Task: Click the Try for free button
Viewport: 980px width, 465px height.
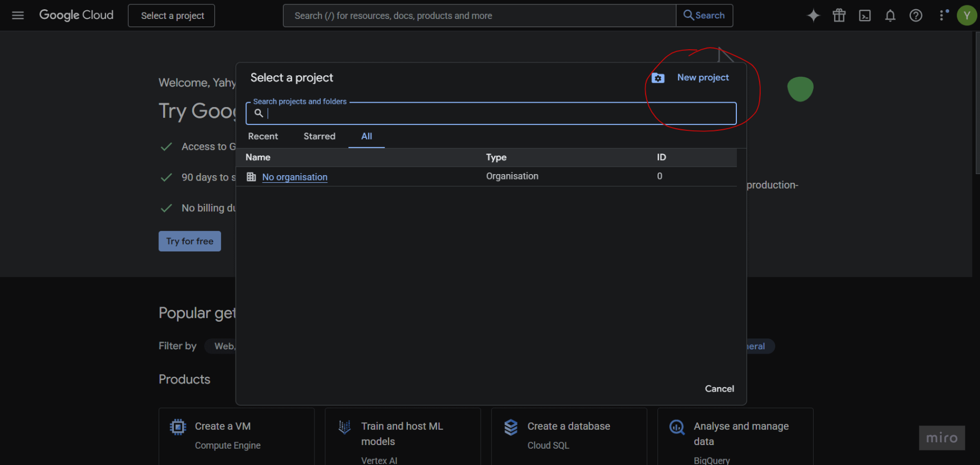Action: point(190,241)
